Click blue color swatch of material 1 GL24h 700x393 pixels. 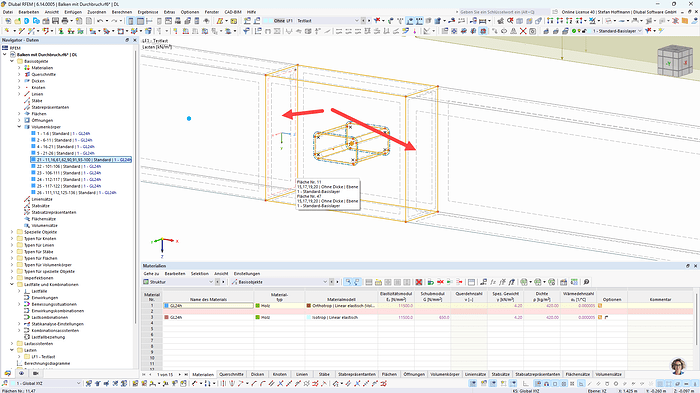pos(167,305)
